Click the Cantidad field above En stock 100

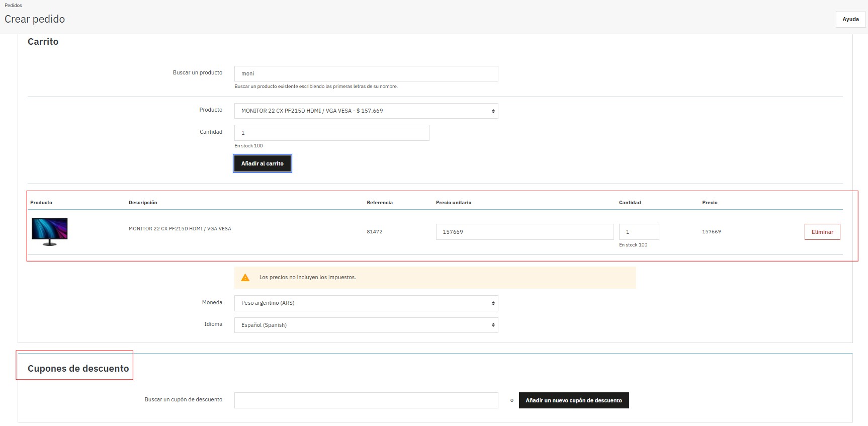pos(331,133)
